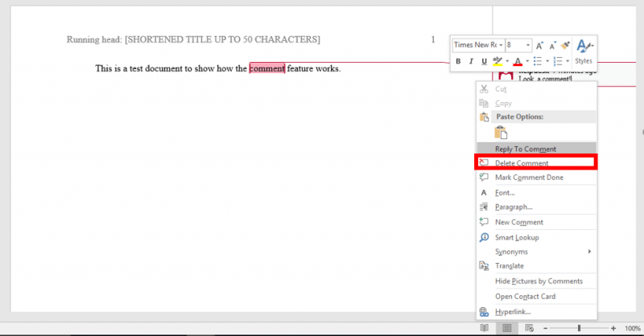Click the zoom out minus button
This screenshot has height=336, width=644.
pyautogui.click(x=546, y=328)
